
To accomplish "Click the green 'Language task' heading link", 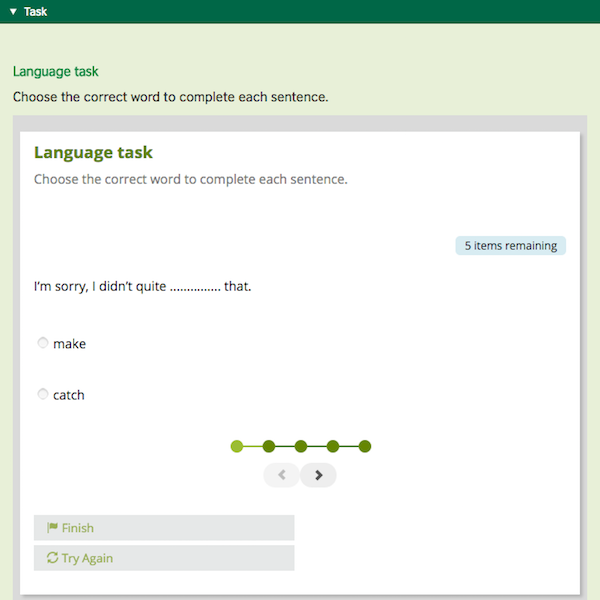I will (55, 72).
